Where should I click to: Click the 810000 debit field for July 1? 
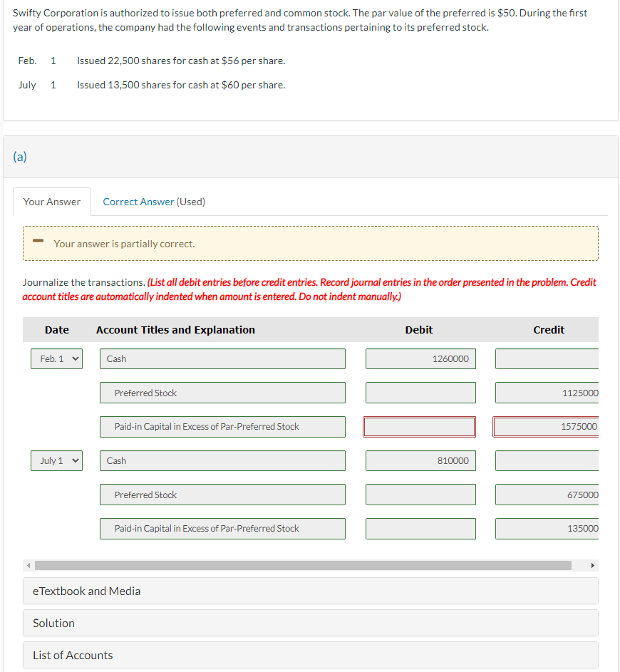point(420,460)
